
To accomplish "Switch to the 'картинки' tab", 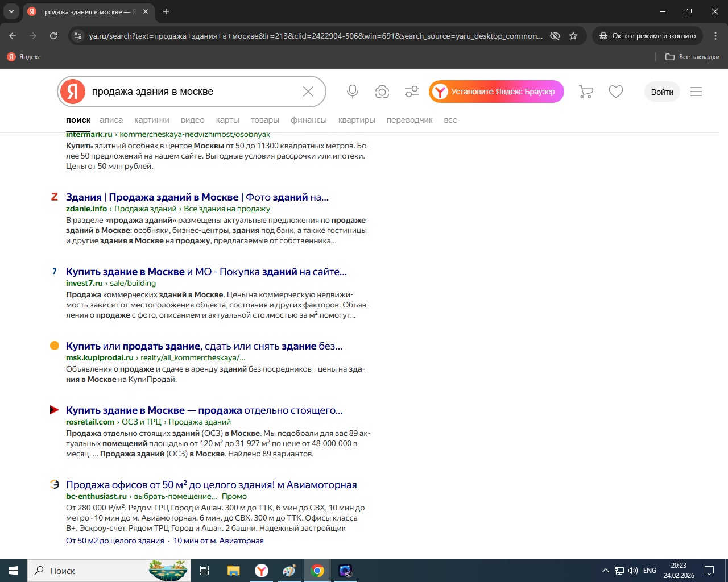I will (152, 120).
